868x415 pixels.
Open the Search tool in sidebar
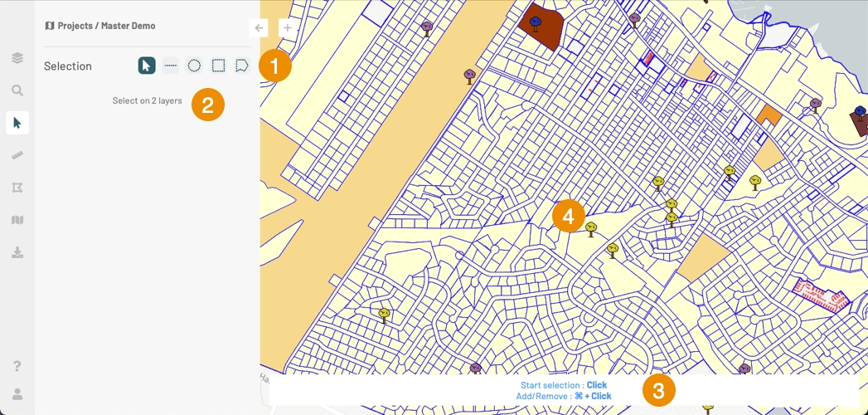pyautogui.click(x=17, y=90)
